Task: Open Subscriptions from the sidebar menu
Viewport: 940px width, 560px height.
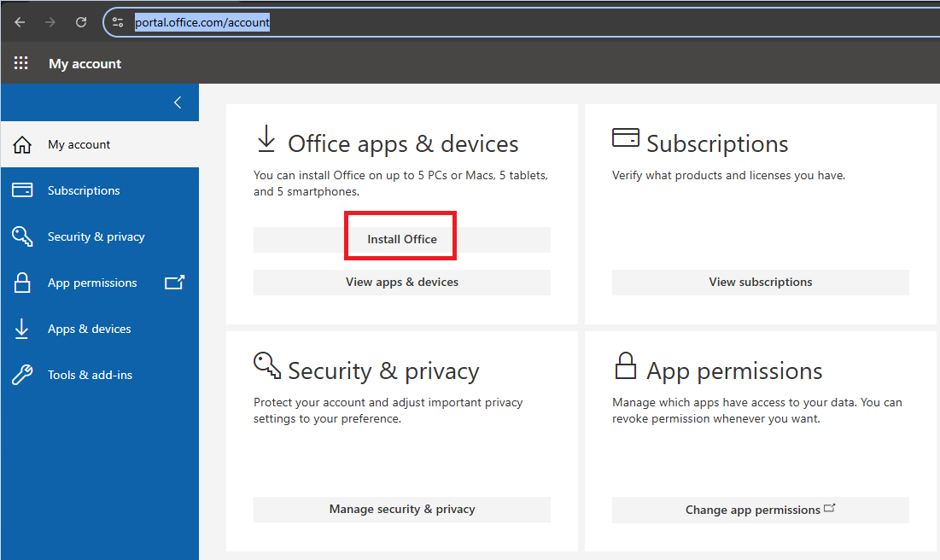Action: [84, 190]
